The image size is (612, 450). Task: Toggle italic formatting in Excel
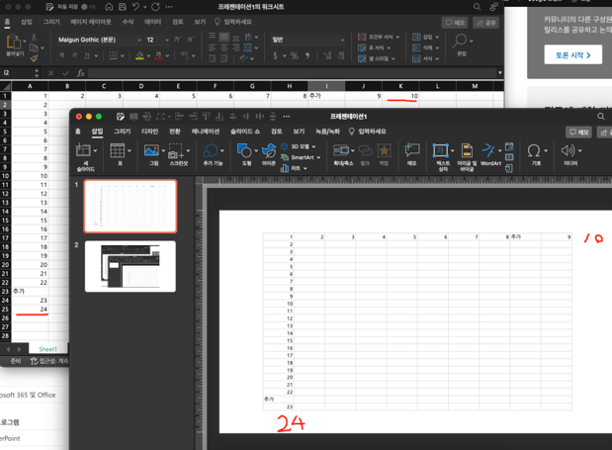[x=74, y=56]
